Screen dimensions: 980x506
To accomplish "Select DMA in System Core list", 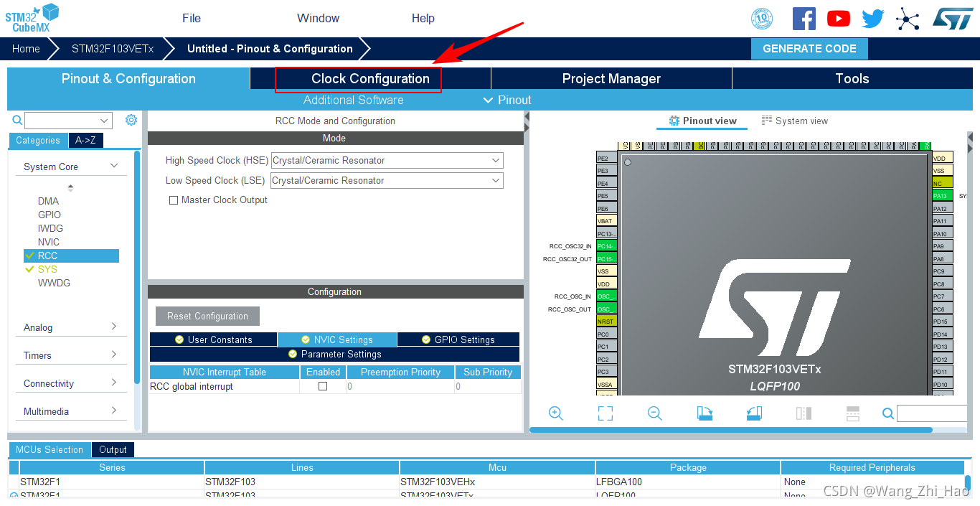I will [x=49, y=201].
